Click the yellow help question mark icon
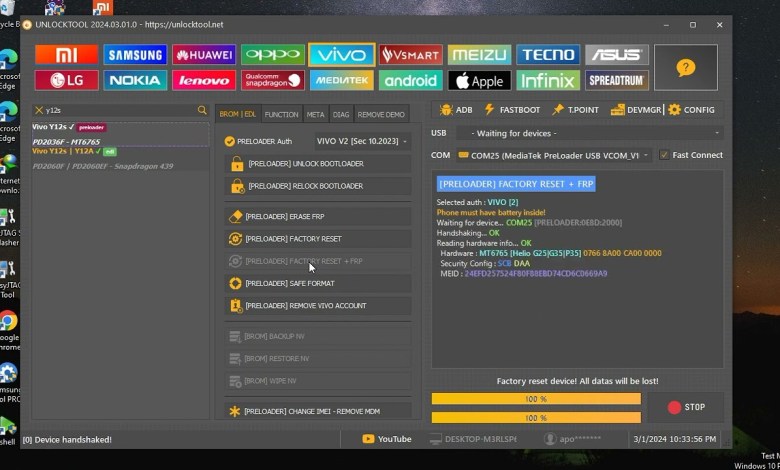 click(685, 67)
